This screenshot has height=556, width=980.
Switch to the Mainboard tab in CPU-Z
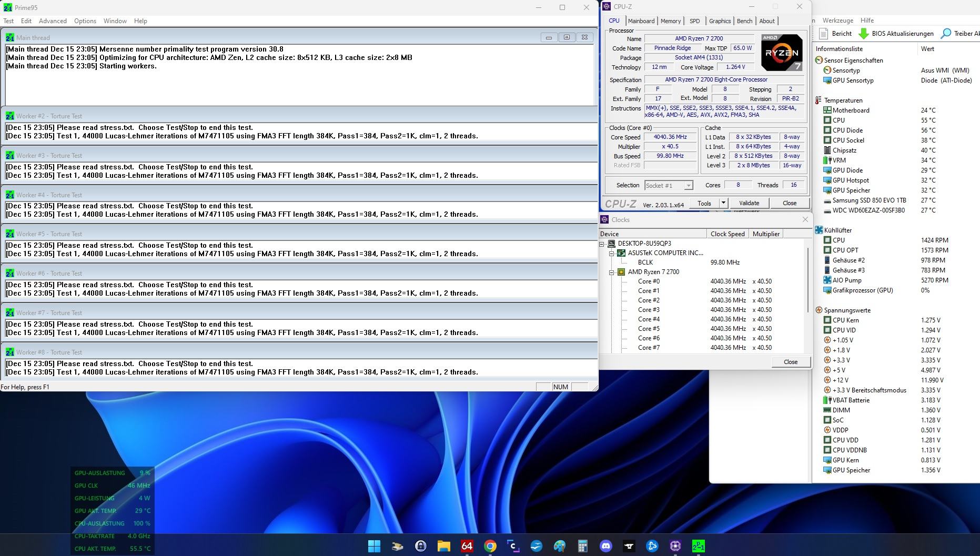click(641, 21)
